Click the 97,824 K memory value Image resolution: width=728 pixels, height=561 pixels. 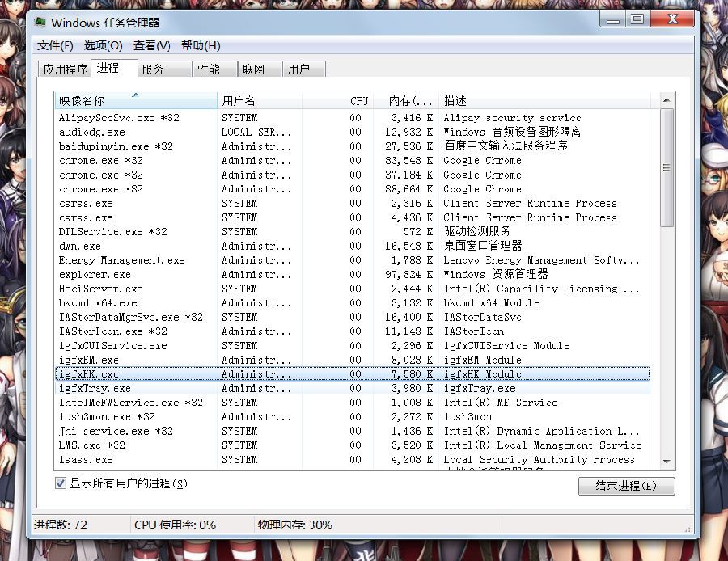[409, 274]
